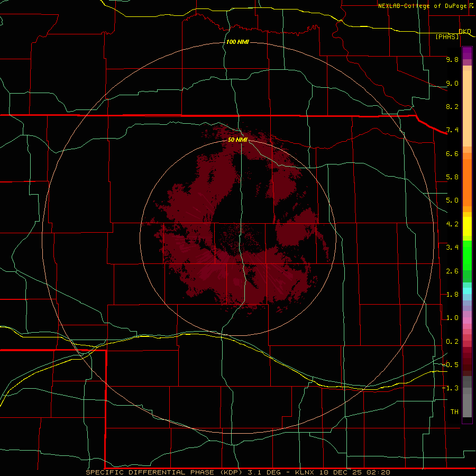Click the -0.5 value on color scale

tap(450, 364)
